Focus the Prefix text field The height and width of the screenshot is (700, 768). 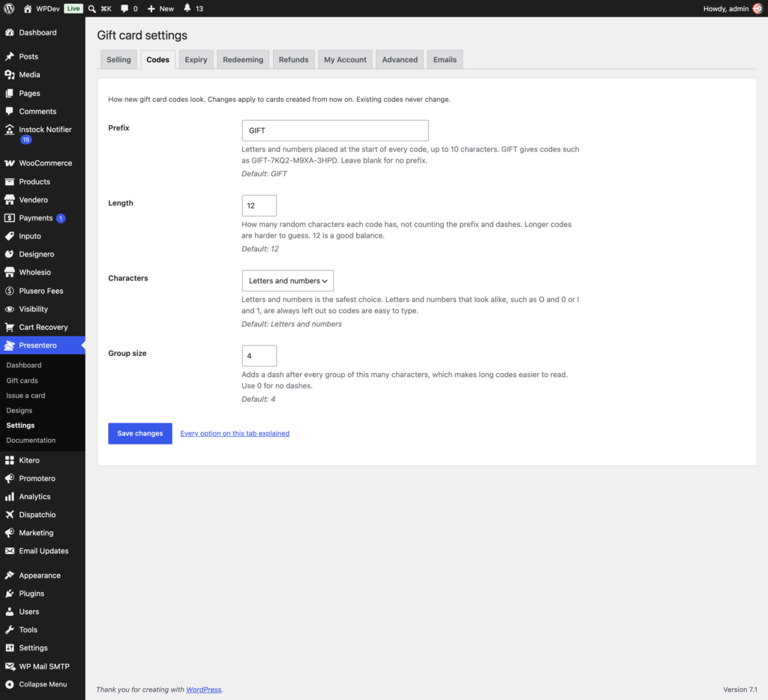pyautogui.click(x=335, y=130)
